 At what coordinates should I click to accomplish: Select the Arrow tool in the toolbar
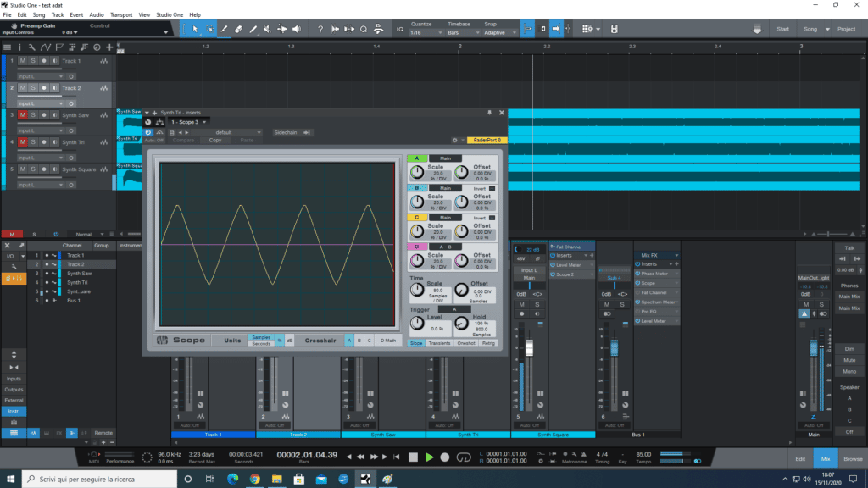[195, 29]
